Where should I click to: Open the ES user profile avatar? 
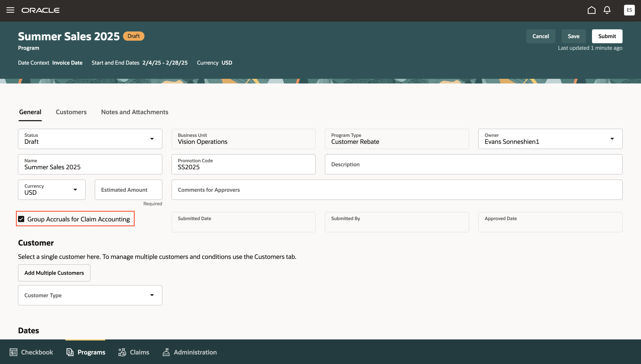(x=629, y=10)
